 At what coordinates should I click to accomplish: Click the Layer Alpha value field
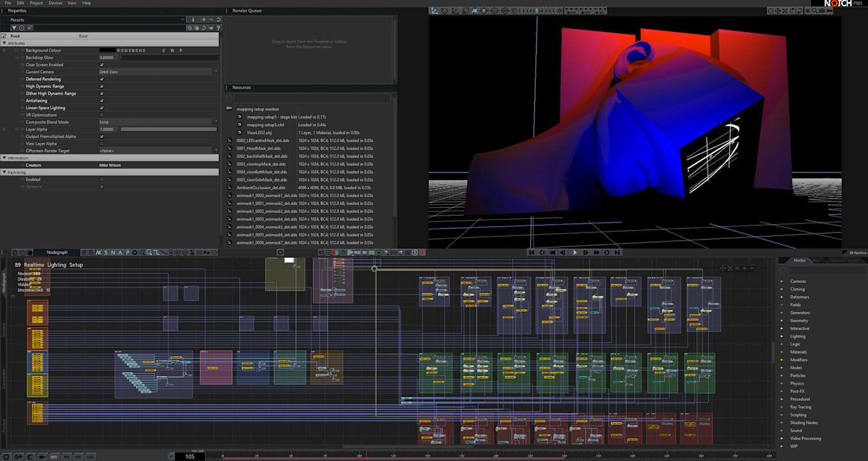click(109, 129)
